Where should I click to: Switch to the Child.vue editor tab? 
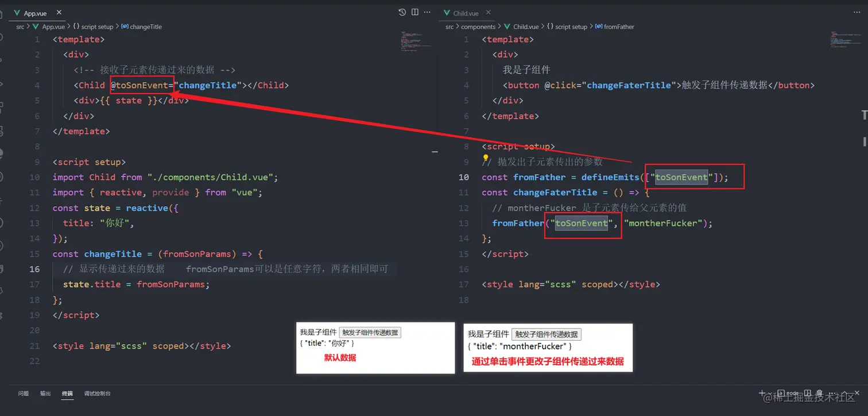(466, 13)
